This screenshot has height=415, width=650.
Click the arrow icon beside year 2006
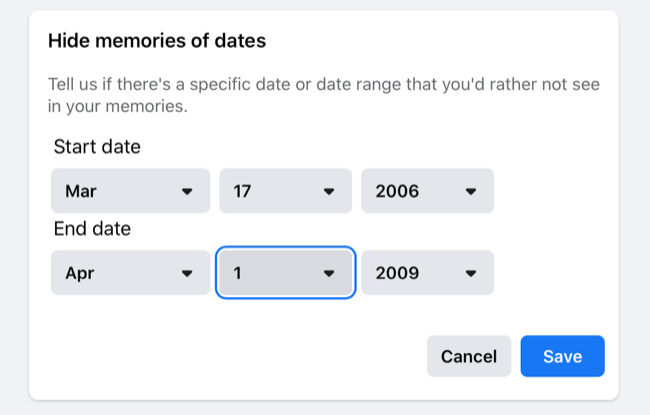pyautogui.click(x=471, y=191)
